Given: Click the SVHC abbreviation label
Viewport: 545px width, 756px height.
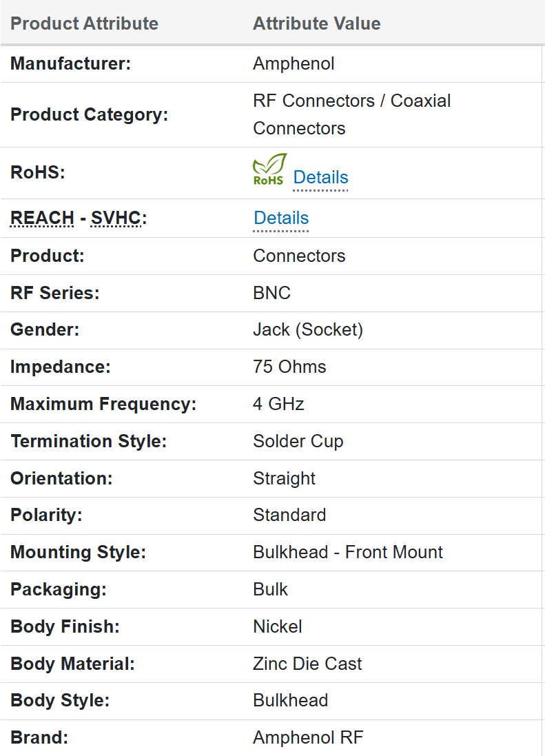Looking at the screenshot, I should click(x=116, y=218).
